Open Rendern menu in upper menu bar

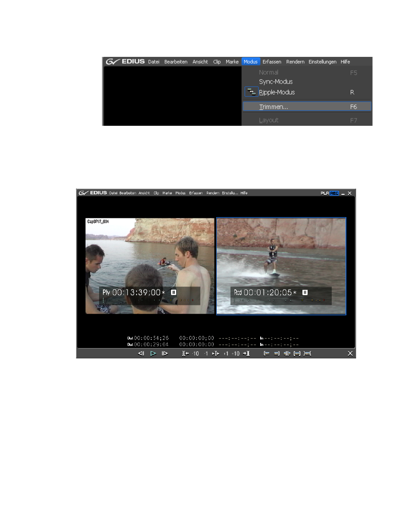(x=295, y=62)
